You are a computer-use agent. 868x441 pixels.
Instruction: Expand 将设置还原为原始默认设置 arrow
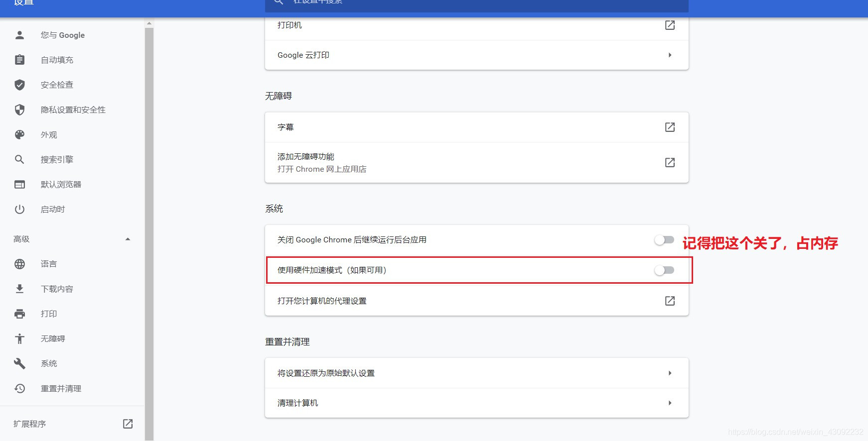(x=670, y=373)
